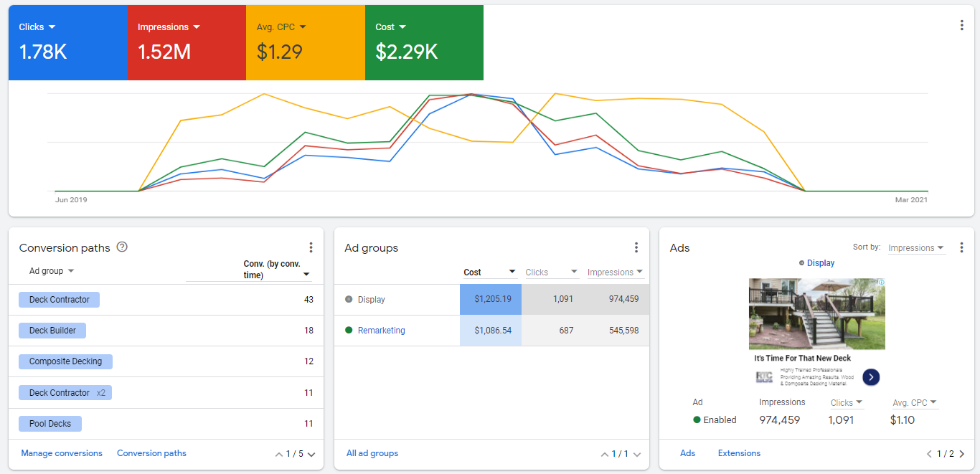Open the Remarketing ad group link

(x=381, y=331)
